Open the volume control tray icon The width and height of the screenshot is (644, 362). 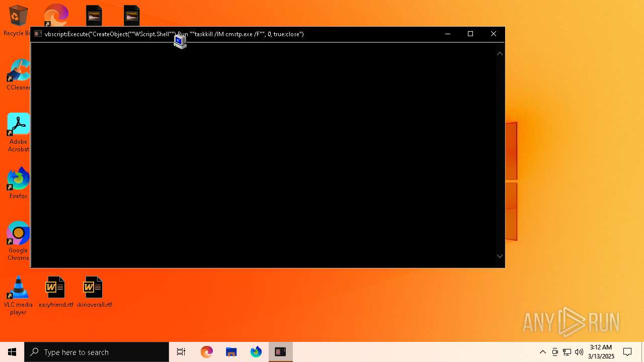(x=579, y=352)
